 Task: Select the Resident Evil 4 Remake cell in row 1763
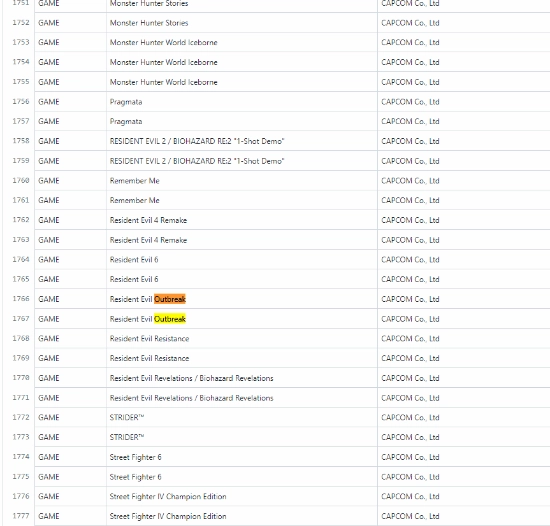242,240
